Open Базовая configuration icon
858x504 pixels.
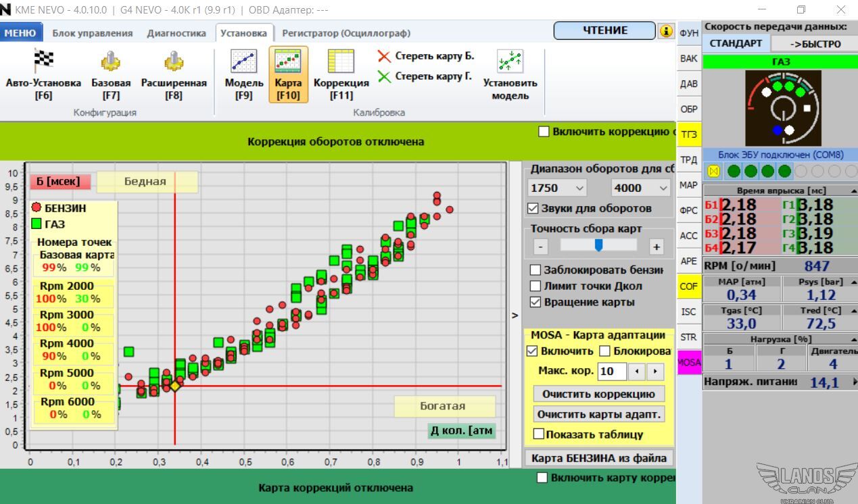pos(111,61)
